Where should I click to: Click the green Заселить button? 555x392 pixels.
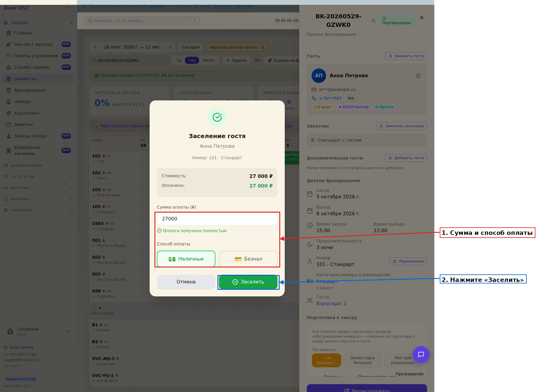tap(248, 282)
